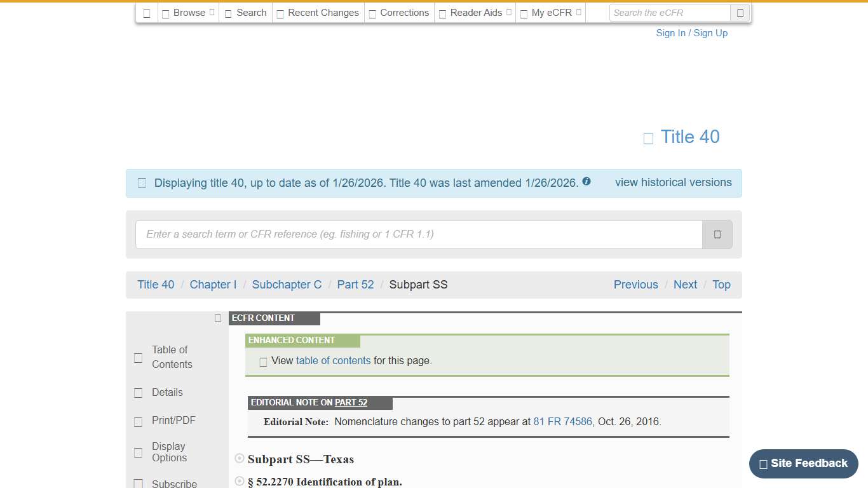Click the Site Feedback button
Image resolution: width=868 pixels, height=488 pixels.
pos(803,464)
